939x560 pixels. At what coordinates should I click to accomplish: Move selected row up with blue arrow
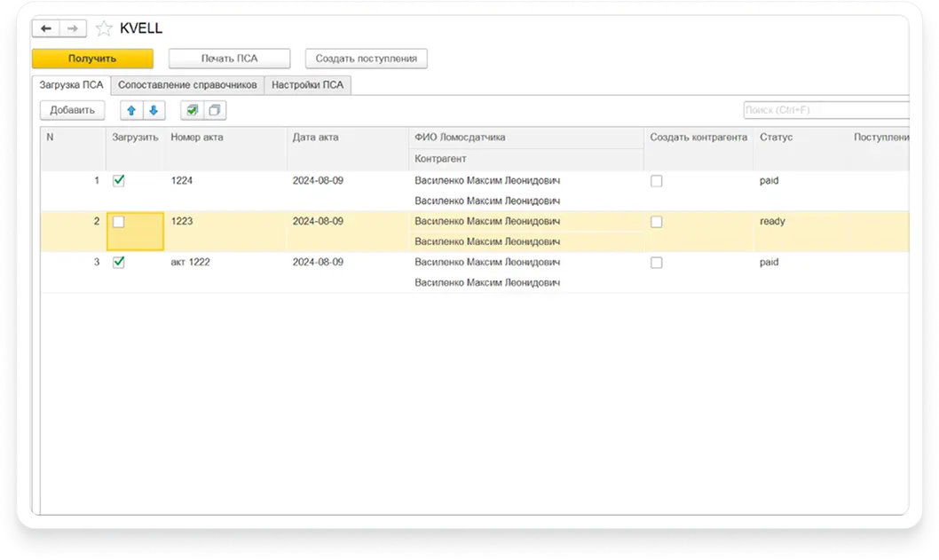pyautogui.click(x=131, y=110)
